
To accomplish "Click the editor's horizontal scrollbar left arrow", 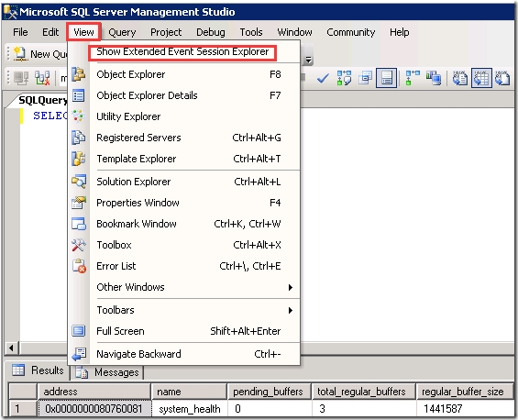I will pyautogui.click(x=11, y=348).
